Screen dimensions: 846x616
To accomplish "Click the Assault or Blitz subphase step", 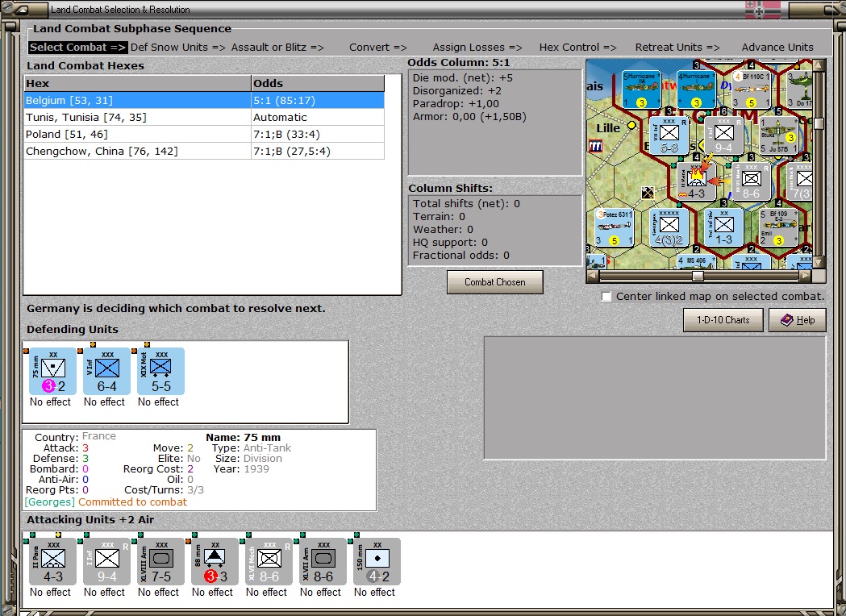I will [277, 48].
